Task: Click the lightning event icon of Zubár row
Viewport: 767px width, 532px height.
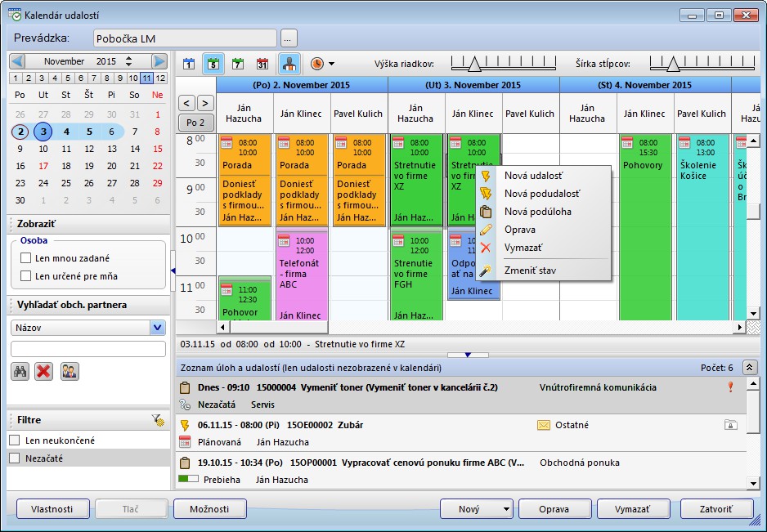Action: pyautogui.click(x=185, y=425)
